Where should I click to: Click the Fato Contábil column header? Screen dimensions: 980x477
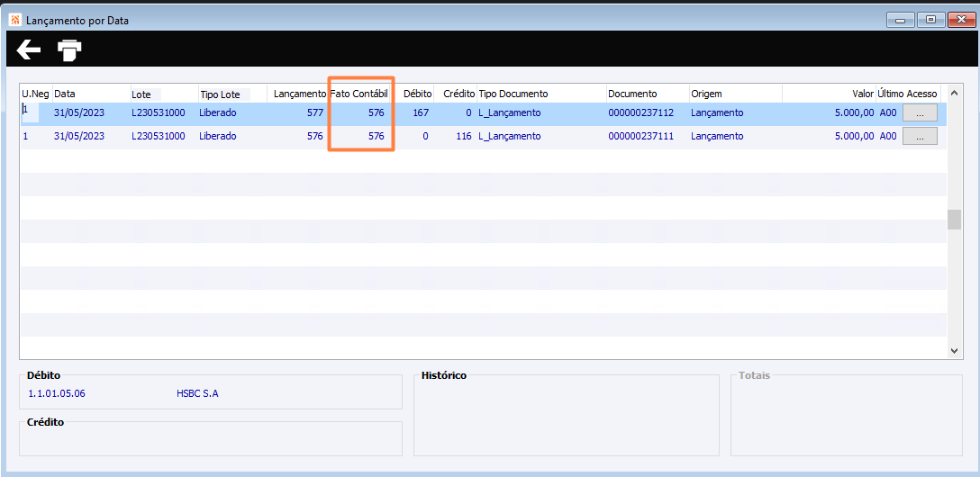tap(358, 94)
